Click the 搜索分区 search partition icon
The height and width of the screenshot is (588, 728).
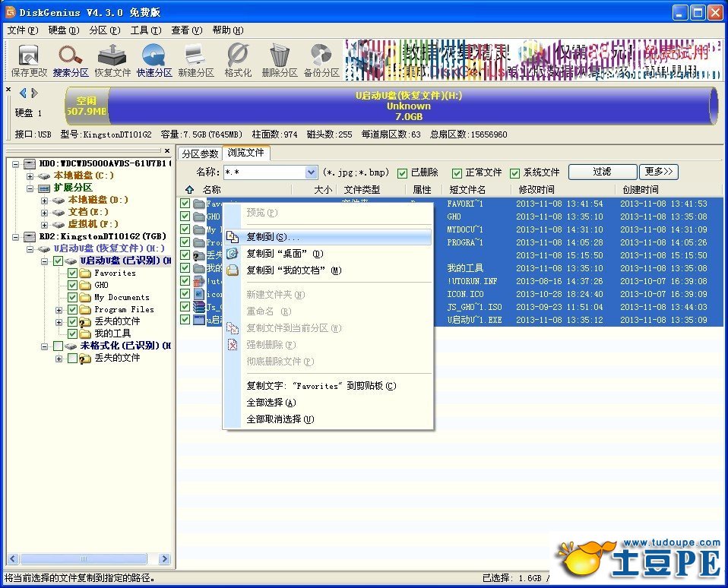pos(71,61)
